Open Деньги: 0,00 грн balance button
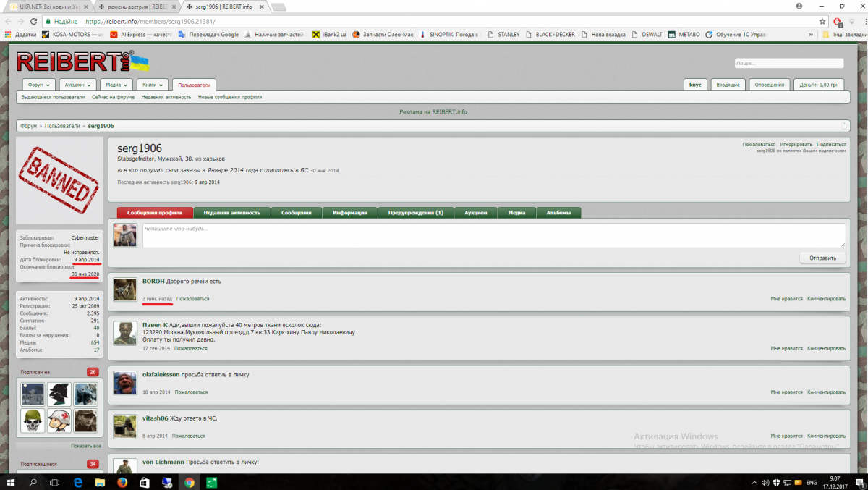The image size is (868, 490). (x=819, y=85)
